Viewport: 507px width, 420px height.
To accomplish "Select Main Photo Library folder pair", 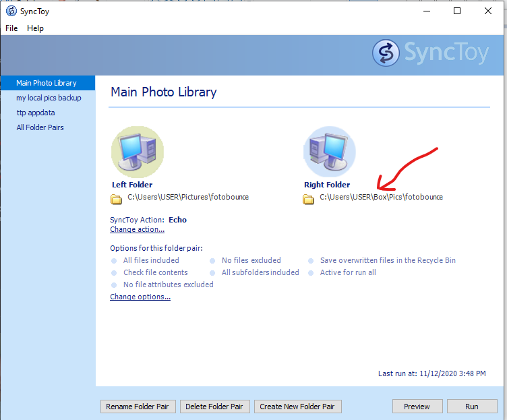I will 48,83.
